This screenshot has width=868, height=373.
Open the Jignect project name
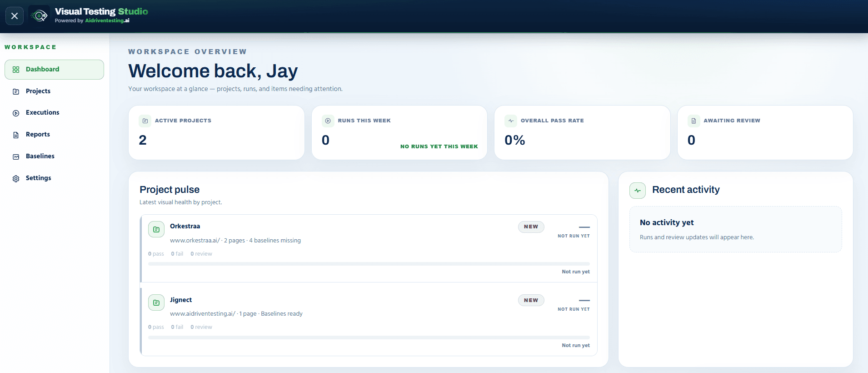181,300
